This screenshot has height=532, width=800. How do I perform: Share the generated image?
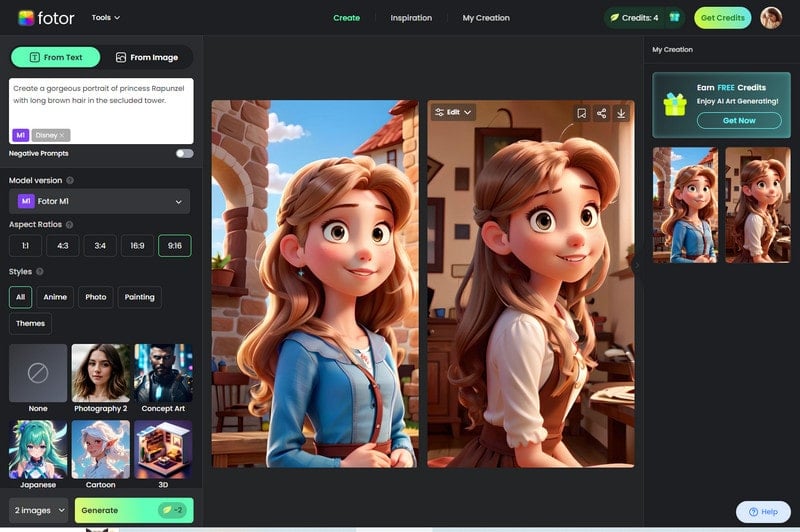point(602,113)
